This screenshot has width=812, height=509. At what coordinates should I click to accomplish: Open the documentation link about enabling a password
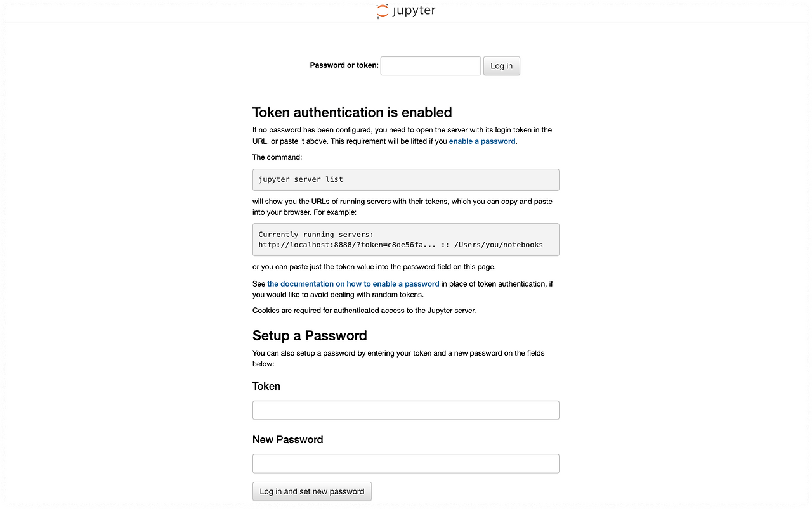point(353,283)
